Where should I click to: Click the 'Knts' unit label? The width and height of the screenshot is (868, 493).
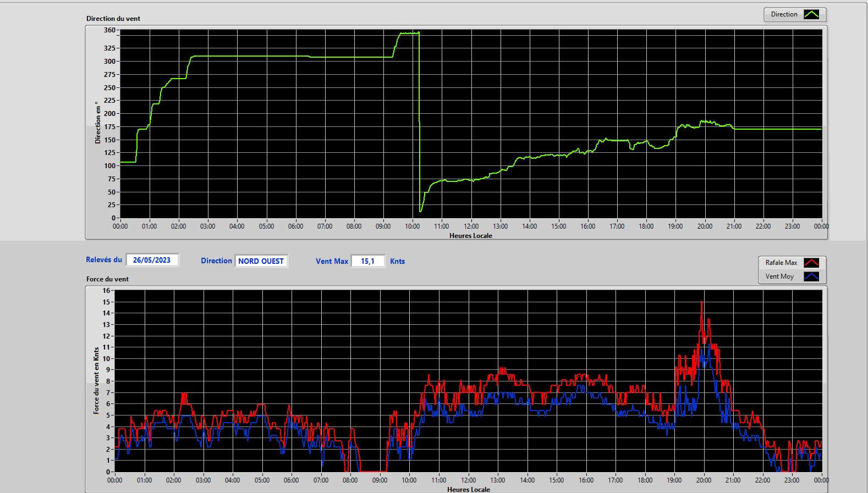(397, 261)
